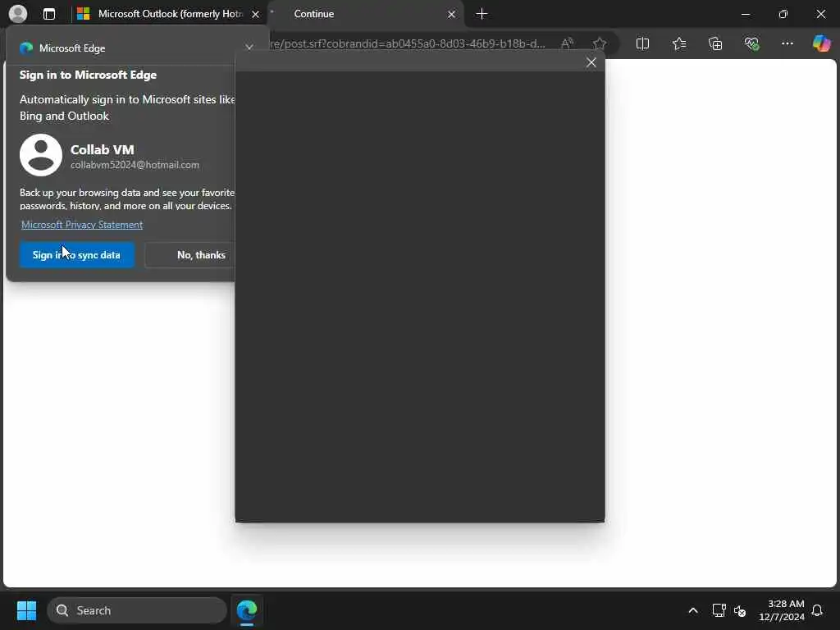Open Microsoft Edge from the taskbar
This screenshot has width=840, height=630.
pos(247,610)
